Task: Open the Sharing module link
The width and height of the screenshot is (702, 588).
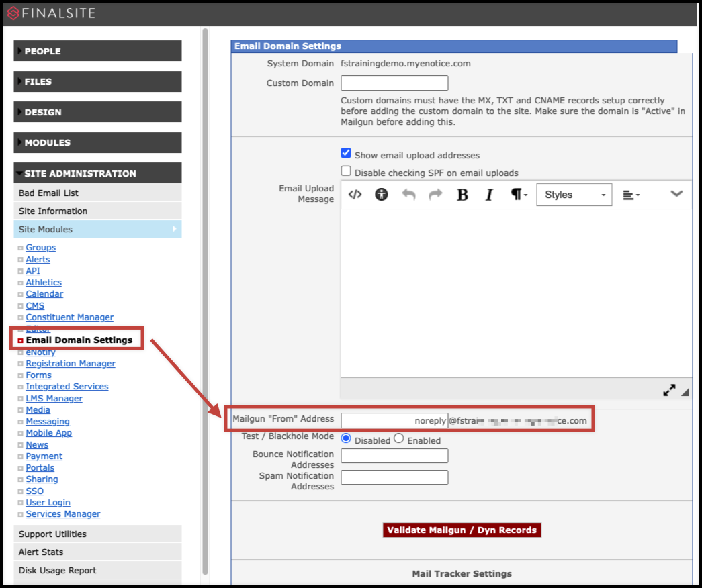Action: pos(42,479)
